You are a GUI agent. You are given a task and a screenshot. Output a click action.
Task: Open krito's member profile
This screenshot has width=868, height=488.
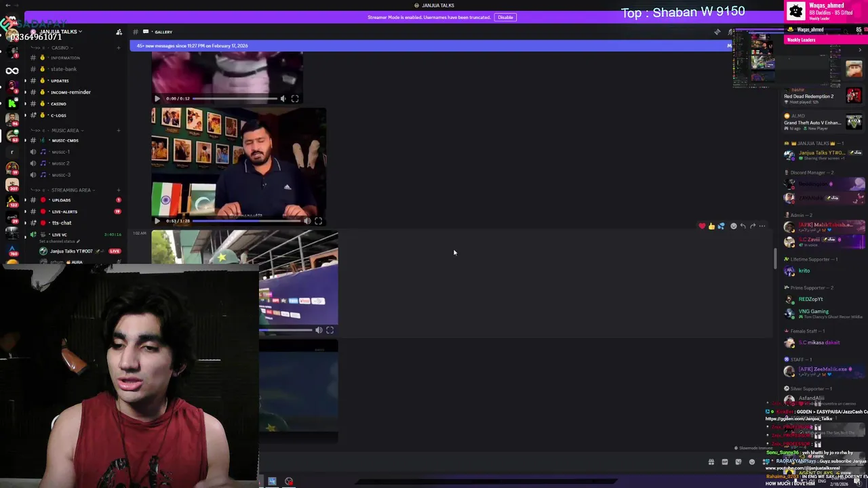tap(823, 270)
